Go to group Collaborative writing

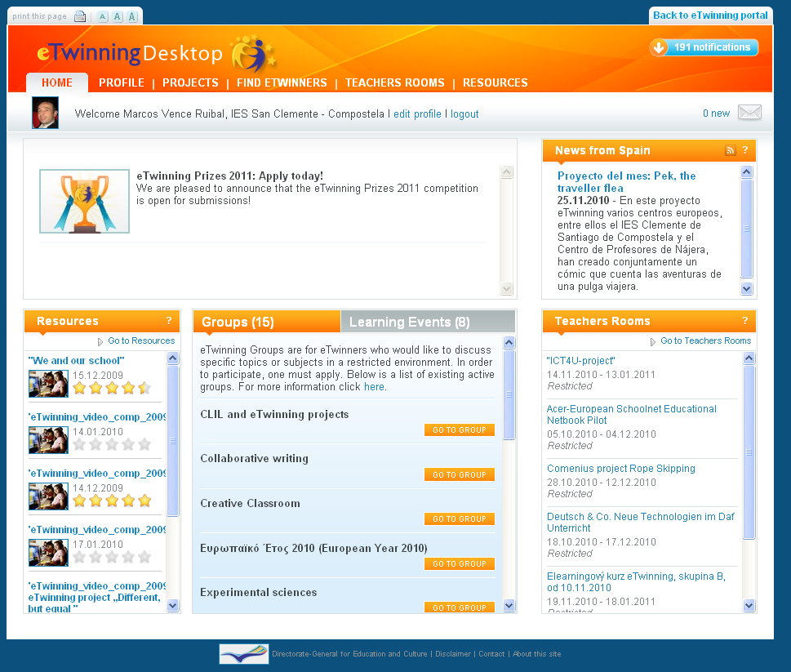click(x=460, y=474)
